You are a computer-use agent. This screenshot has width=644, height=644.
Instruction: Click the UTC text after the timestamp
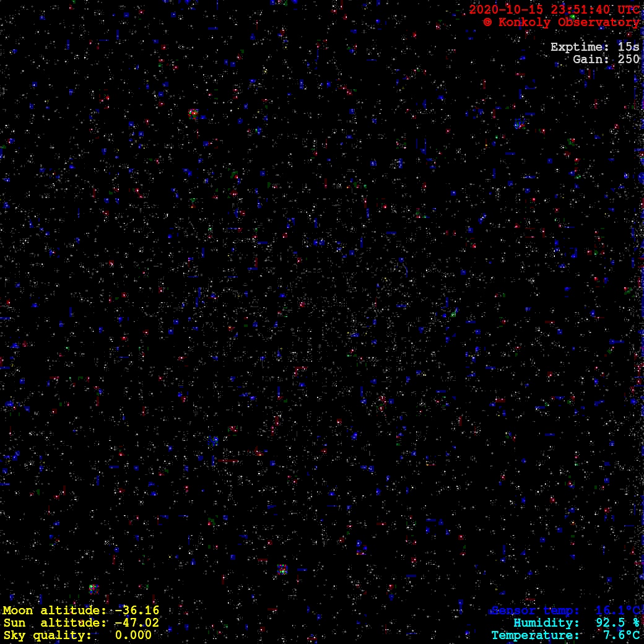(629, 10)
